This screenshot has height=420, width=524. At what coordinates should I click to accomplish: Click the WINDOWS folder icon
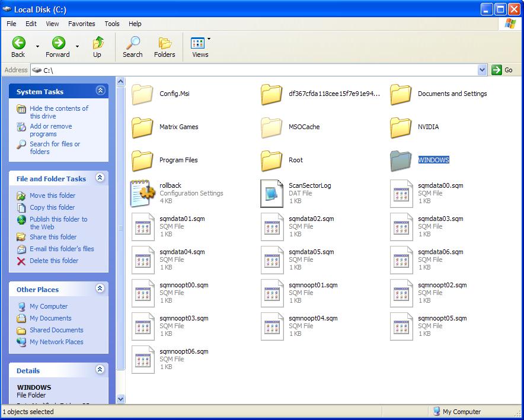(x=401, y=161)
